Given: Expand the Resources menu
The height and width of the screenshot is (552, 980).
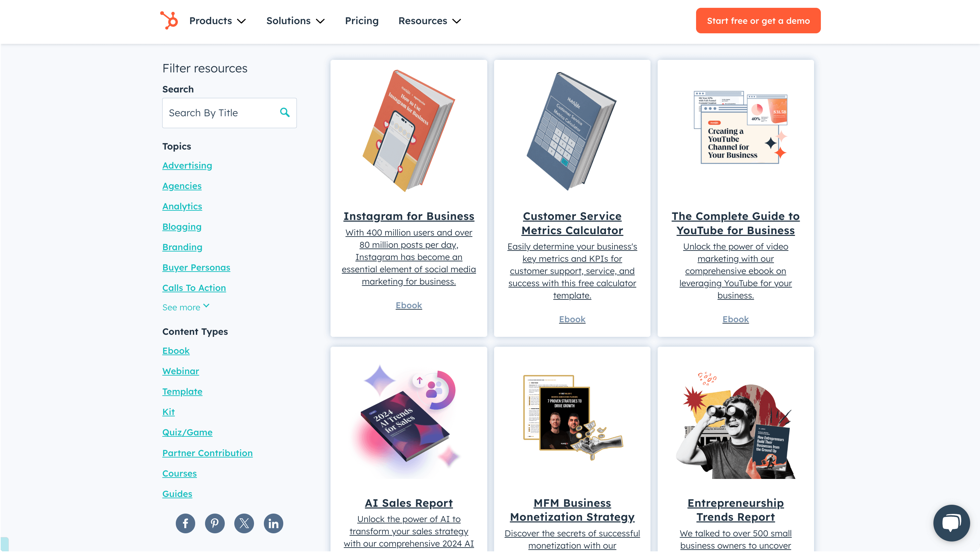Looking at the screenshot, I should click(429, 21).
